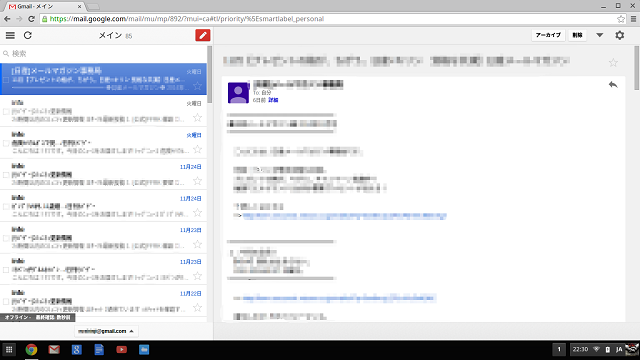The width and height of the screenshot is (640, 360).
Task: Check the box for the first 11月23日 message
Action: click(x=6, y=238)
